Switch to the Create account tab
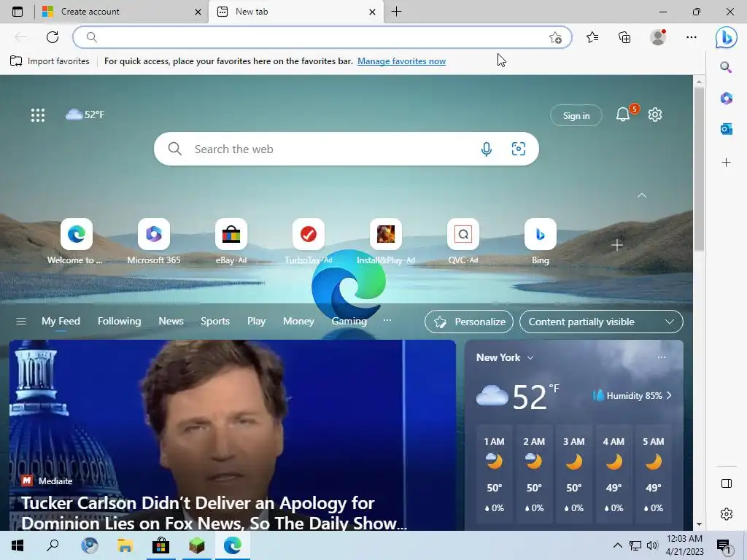747x560 pixels. pyautogui.click(x=122, y=12)
